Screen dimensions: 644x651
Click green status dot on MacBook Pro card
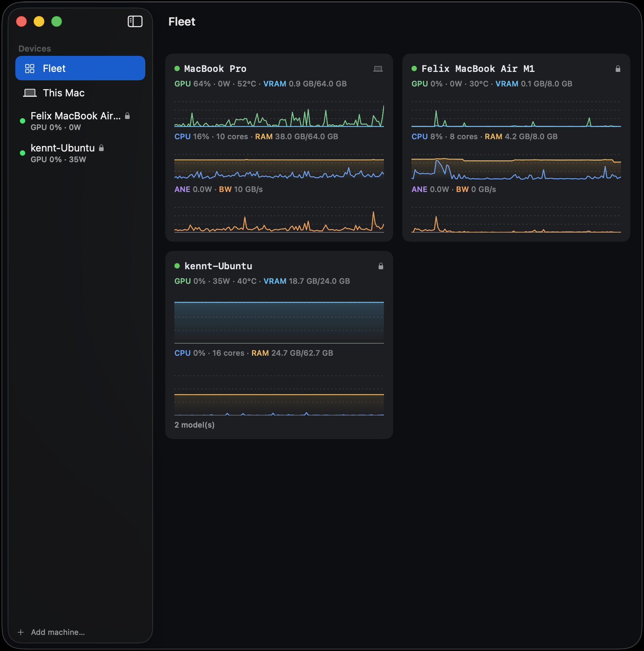tap(177, 68)
